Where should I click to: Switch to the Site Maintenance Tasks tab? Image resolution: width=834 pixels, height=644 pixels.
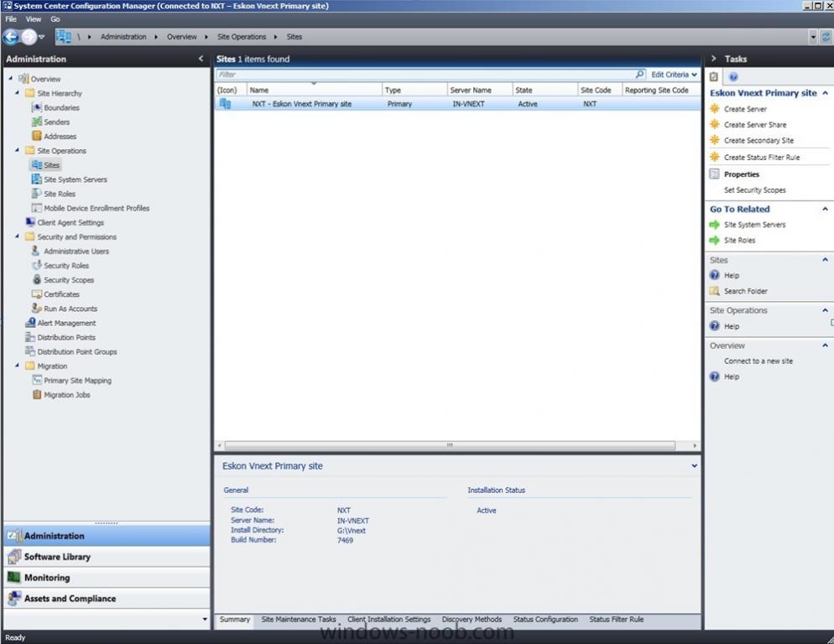point(299,620)
